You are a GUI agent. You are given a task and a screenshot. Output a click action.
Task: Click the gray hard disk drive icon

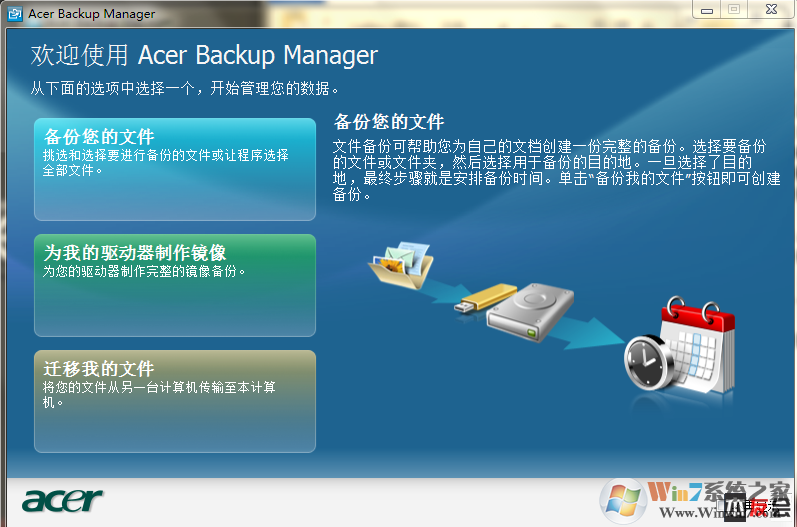coord(530,312)
